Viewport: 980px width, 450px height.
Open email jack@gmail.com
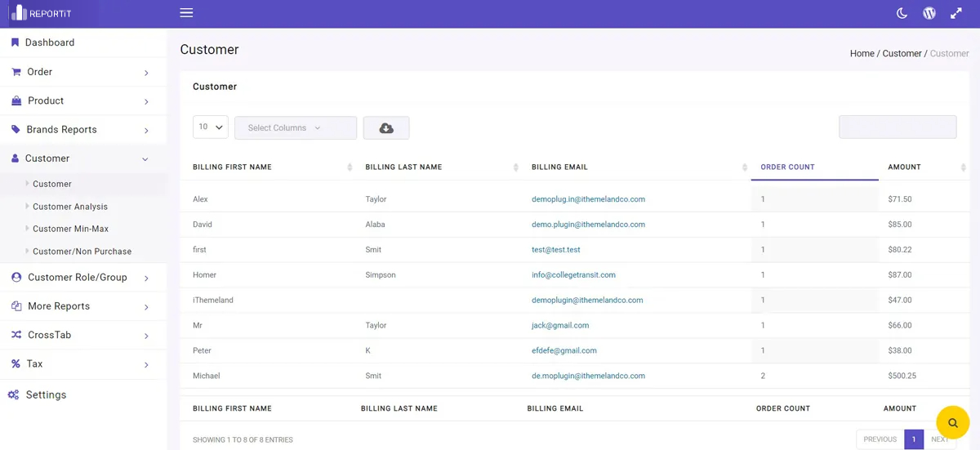click(x=560, y=325)
